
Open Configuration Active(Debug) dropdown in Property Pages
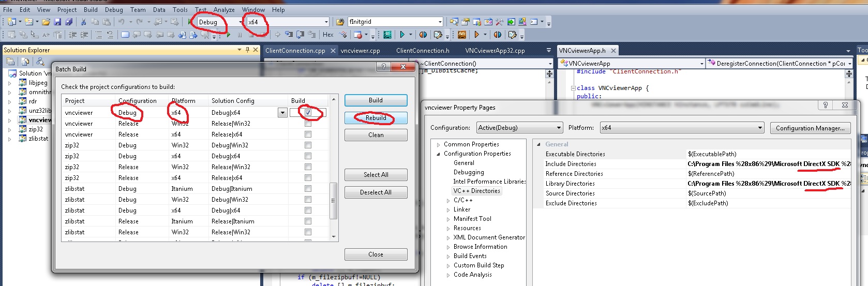(x=519, y=127)
